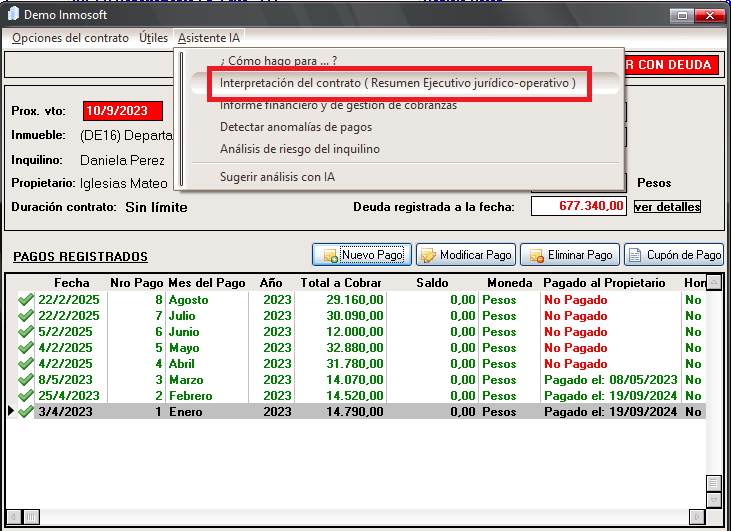Open Análisis de riesgo del inquilino

(300, 149)
